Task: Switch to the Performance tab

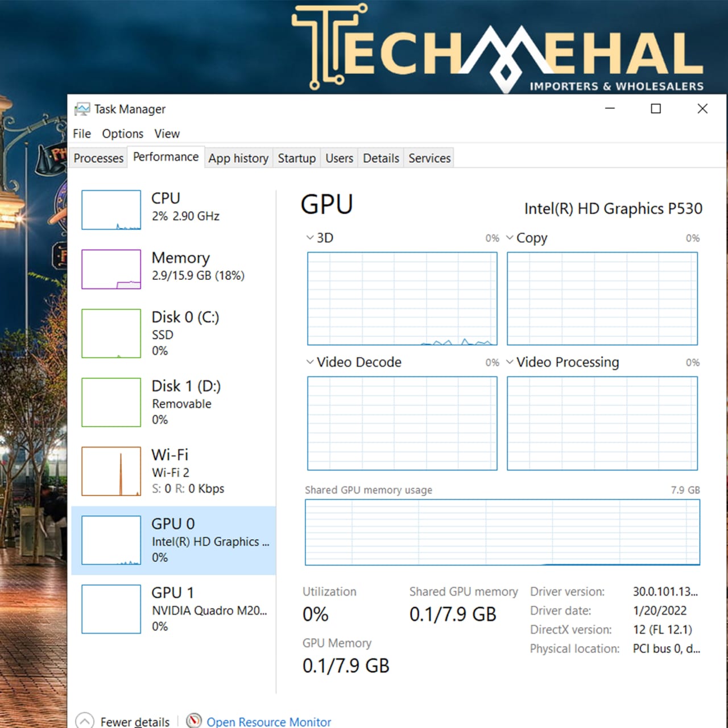Action: (x=166, y=157)
